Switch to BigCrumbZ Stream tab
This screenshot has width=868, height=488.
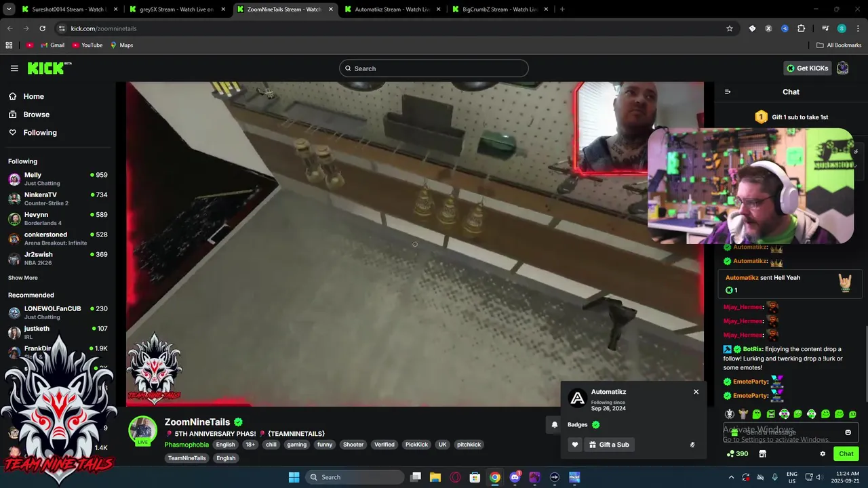tap(500, 9)
